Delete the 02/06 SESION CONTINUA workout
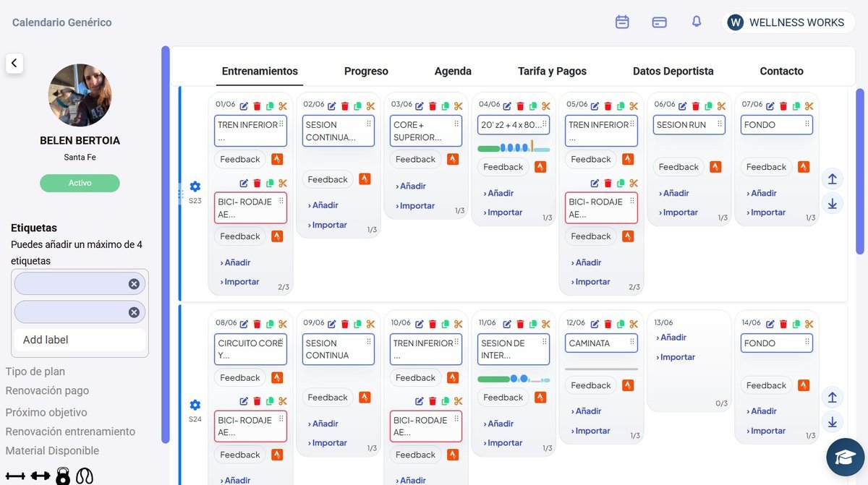 click(x=344, y=106)
